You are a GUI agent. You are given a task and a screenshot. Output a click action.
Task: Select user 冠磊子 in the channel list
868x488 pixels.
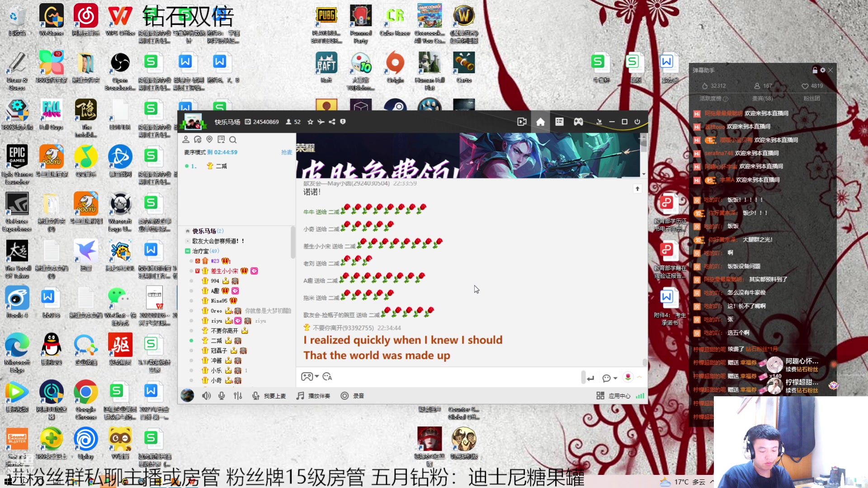[x=219, y=351]
